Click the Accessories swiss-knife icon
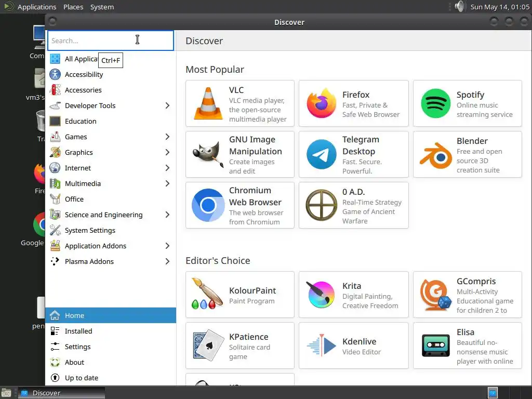The width and height of the screenshot is (532, 399). [55, 90]
